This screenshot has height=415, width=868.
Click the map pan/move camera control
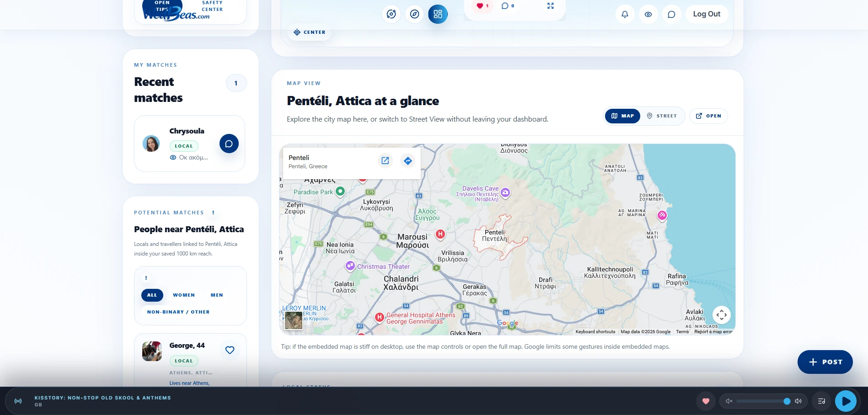point(721,315)
